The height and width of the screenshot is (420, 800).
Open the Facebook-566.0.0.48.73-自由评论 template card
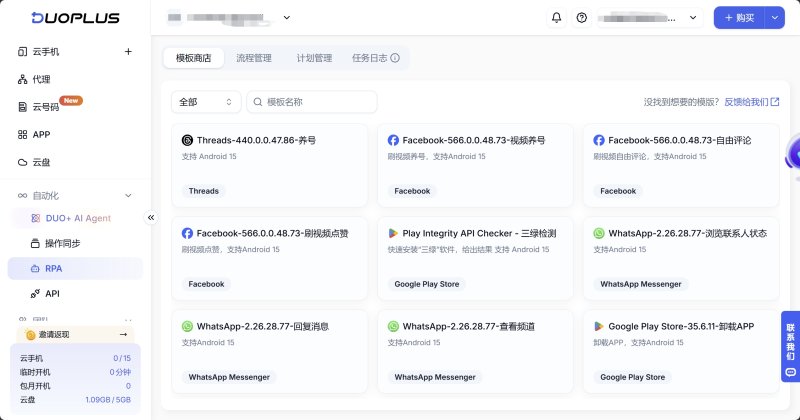pyautogui.click(x=681, y=165)
